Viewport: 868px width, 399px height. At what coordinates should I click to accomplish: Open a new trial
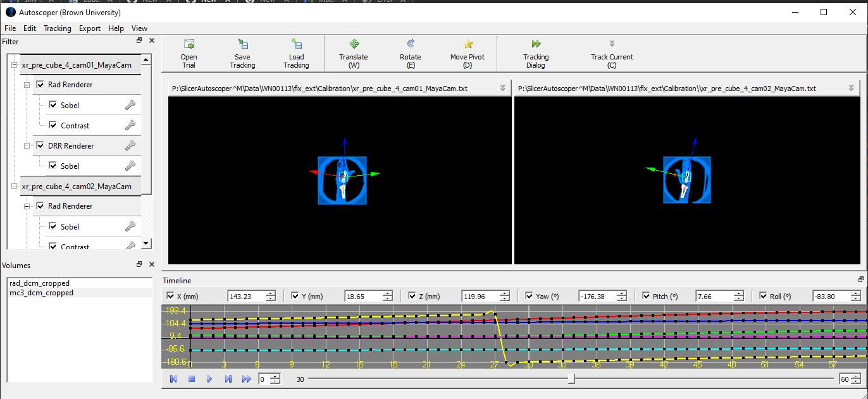pos(189,53)
